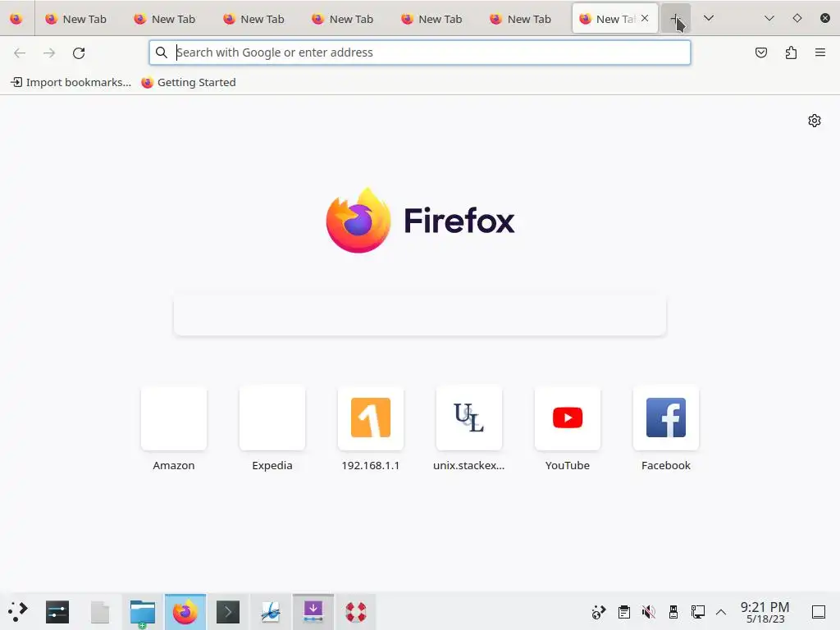
Task: Expand hidden system tray icons arrow
Action: click(721, 612)
